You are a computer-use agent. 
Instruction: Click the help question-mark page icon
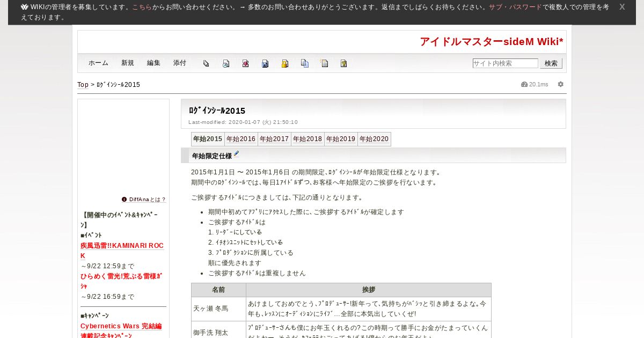pos(344,63)
